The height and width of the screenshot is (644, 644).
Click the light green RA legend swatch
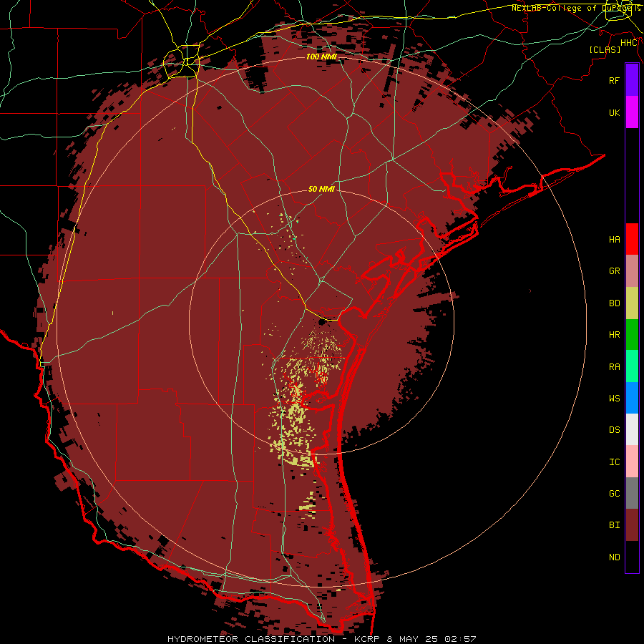[x=632, y=366]
